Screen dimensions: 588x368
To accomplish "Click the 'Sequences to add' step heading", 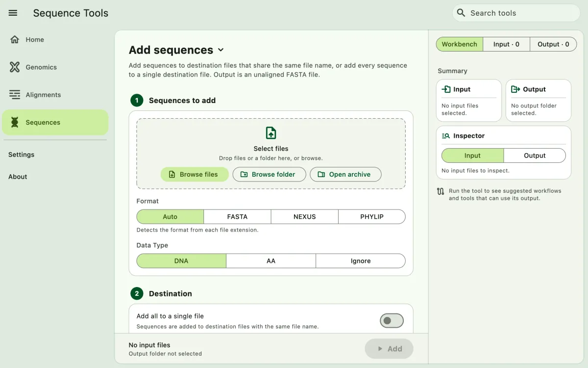I will pyautogui.click(x=182, y=101).
